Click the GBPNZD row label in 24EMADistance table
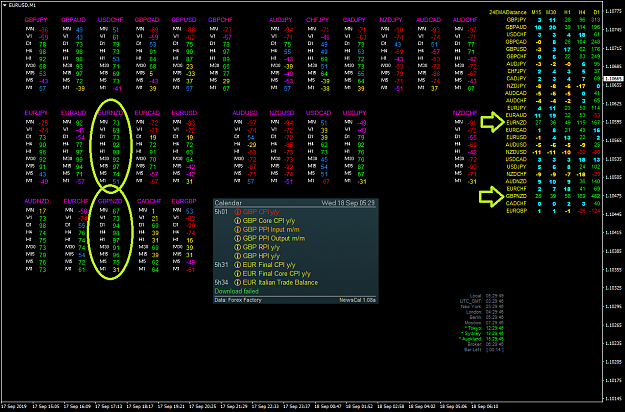 pos(516,196)
